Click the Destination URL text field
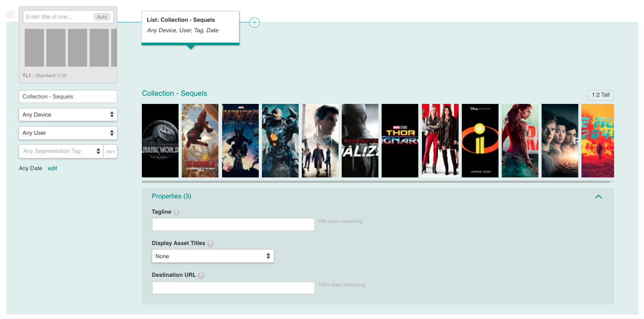This screenshot has height=319, width=644. [233, 288]
